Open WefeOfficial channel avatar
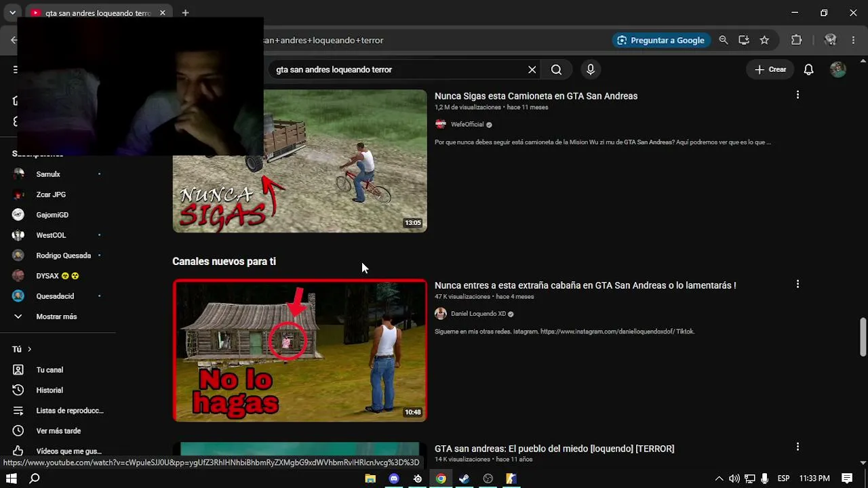 pos(441,124)
